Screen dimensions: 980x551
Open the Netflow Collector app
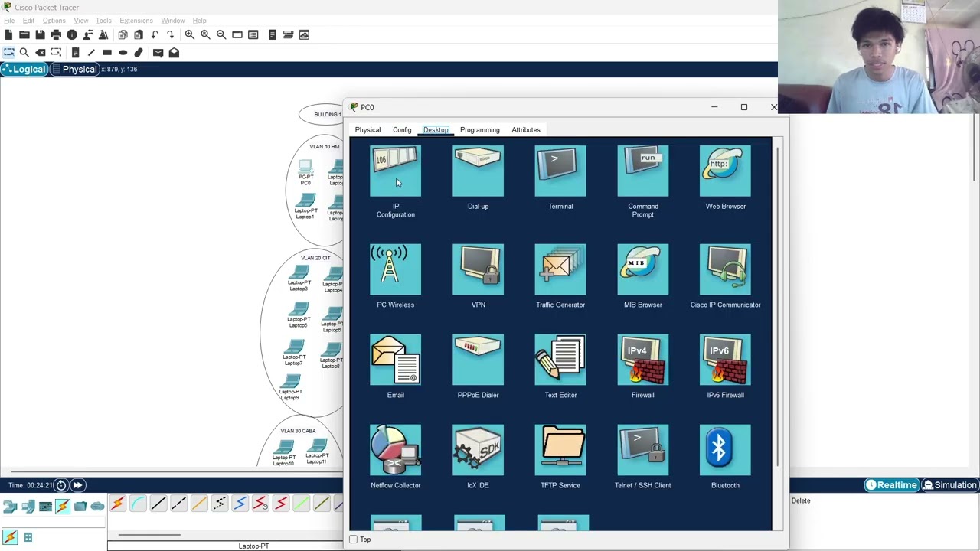[395, 450]
